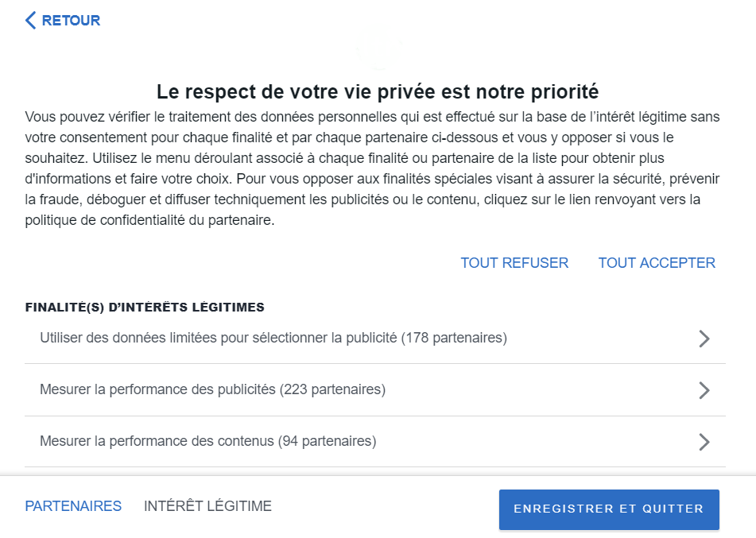Screen dimensions: 756x538
Task: Click the '(223 partenaires)' count text
Action: [332, 389]
